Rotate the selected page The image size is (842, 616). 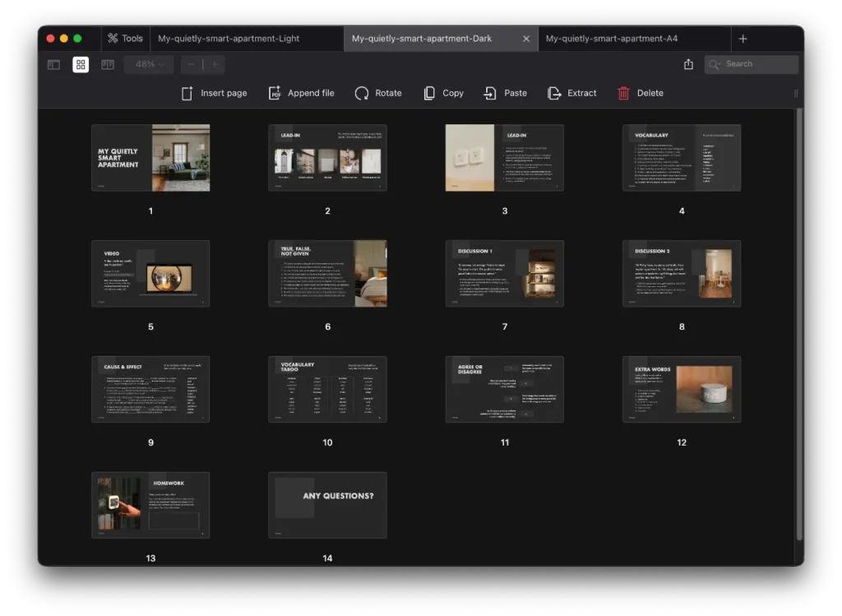tap(362, 93)
